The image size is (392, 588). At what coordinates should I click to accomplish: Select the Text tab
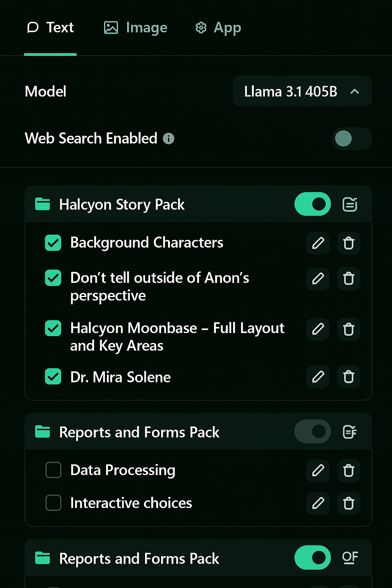coord(51,28)
